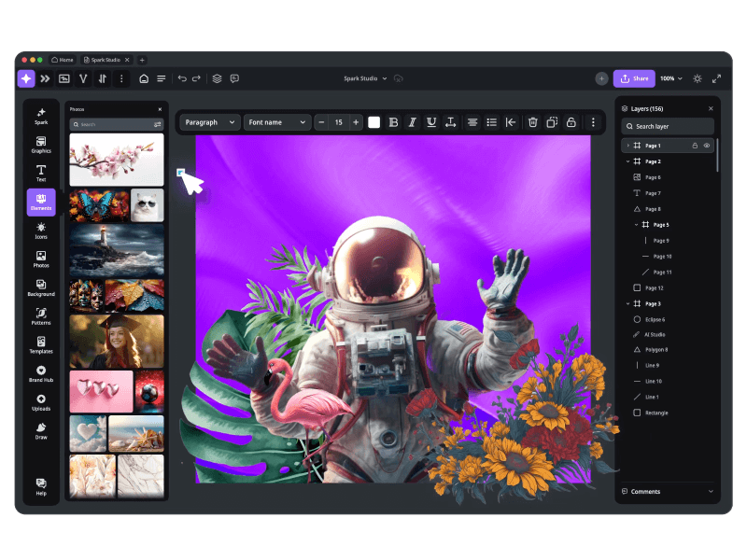
Task: Open Help in the sidebar
Action: click(41, 486)
